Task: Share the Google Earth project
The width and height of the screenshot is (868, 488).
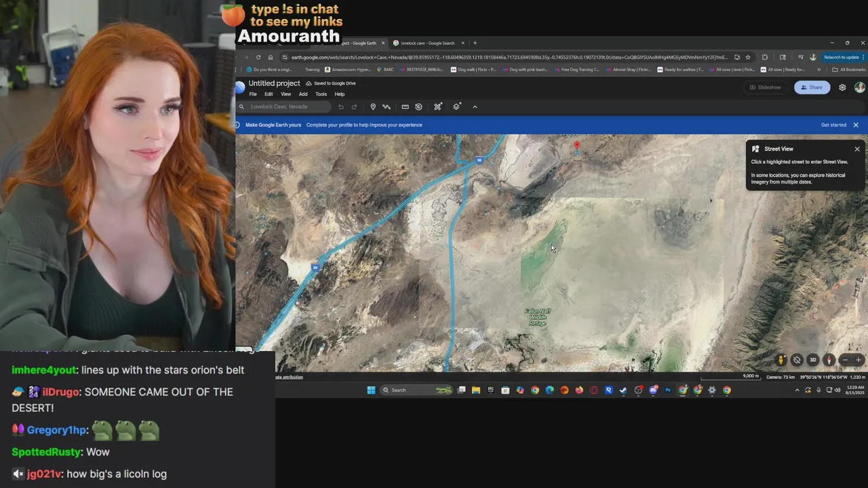Action: (x=812, y=87)
